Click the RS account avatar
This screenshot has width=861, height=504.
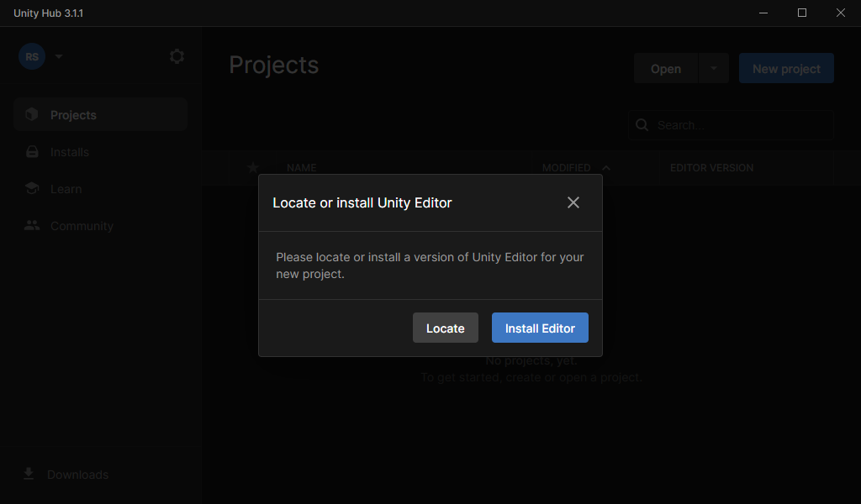click(31, 56)
